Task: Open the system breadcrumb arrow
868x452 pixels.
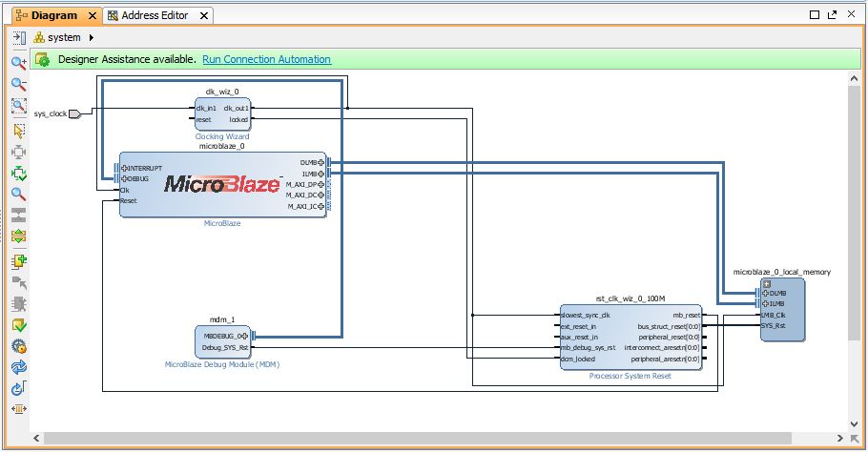Action: [92, 37]
